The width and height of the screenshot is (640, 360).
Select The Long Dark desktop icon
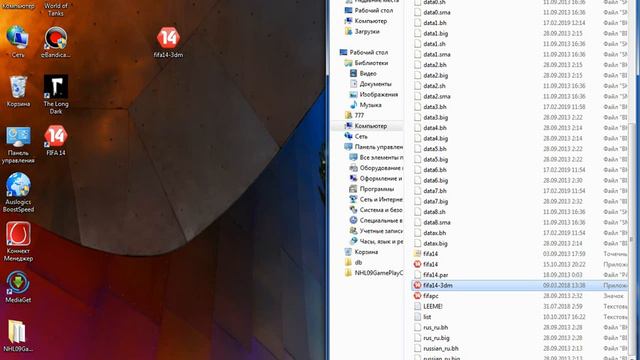point(56,94)
